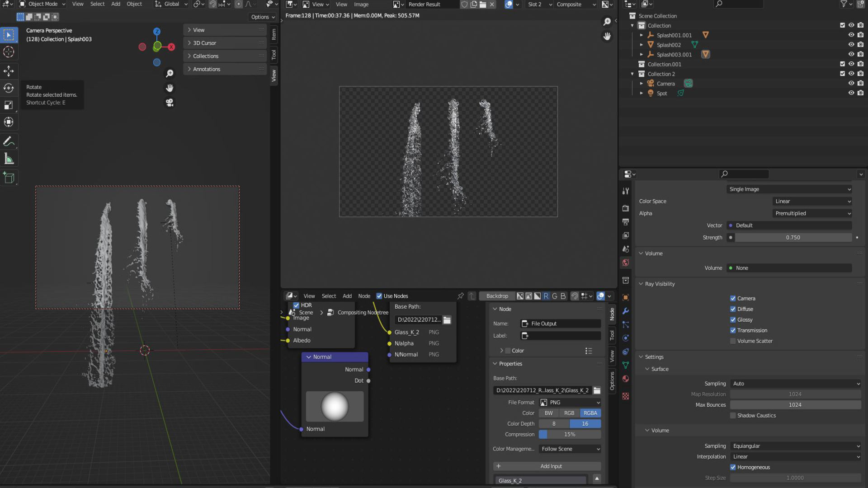Image resolution: width=868 pixels, height=488 pixels.
Task: Open the Output properties tab
Action: tap(626, 222)
